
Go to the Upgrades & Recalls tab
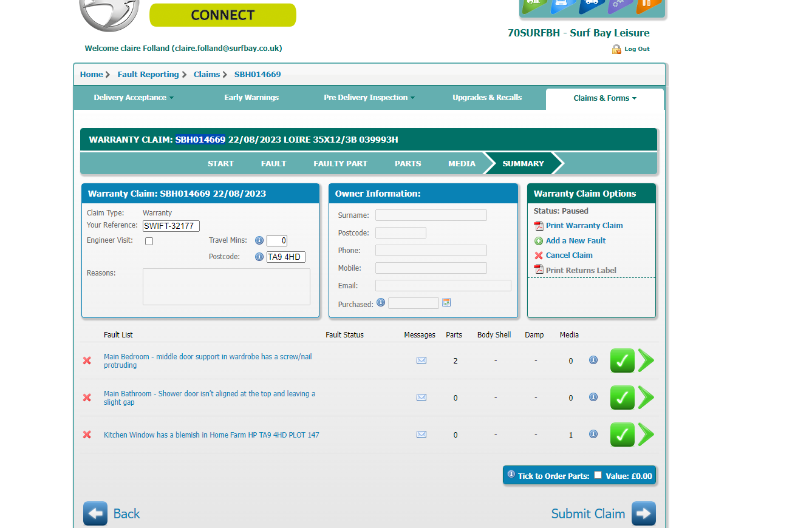tap(487, 98)
